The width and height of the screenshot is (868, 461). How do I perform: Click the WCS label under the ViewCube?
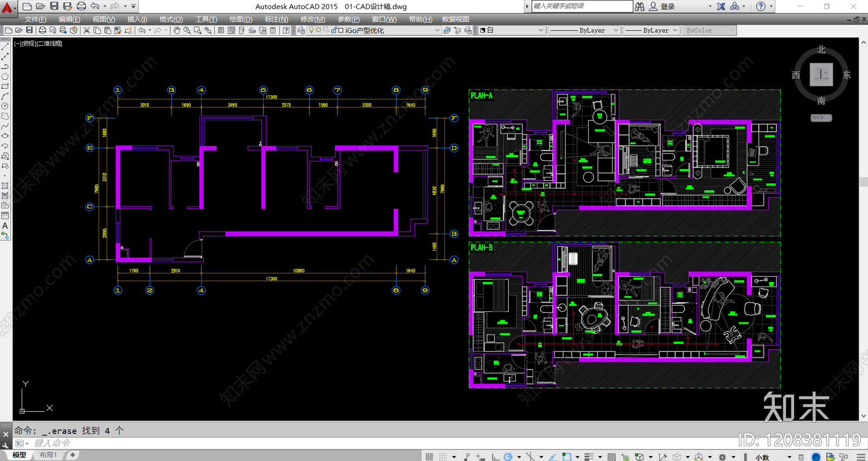[x=821, y=118]
